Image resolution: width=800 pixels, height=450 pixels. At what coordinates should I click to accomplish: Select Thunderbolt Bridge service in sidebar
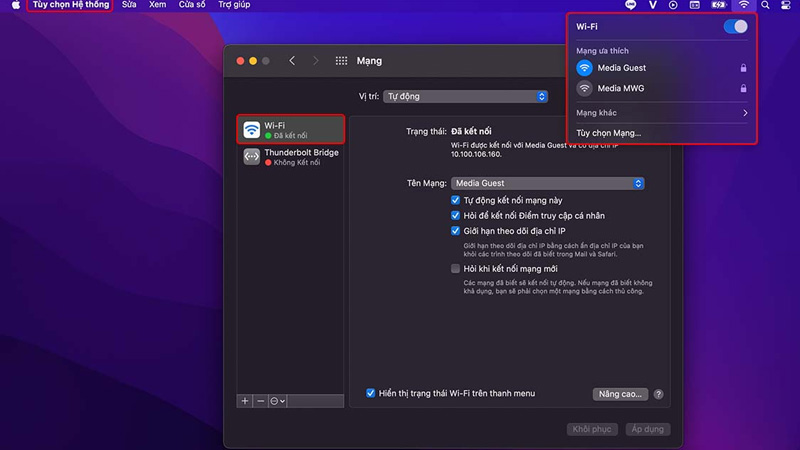(x=290, y=157)
